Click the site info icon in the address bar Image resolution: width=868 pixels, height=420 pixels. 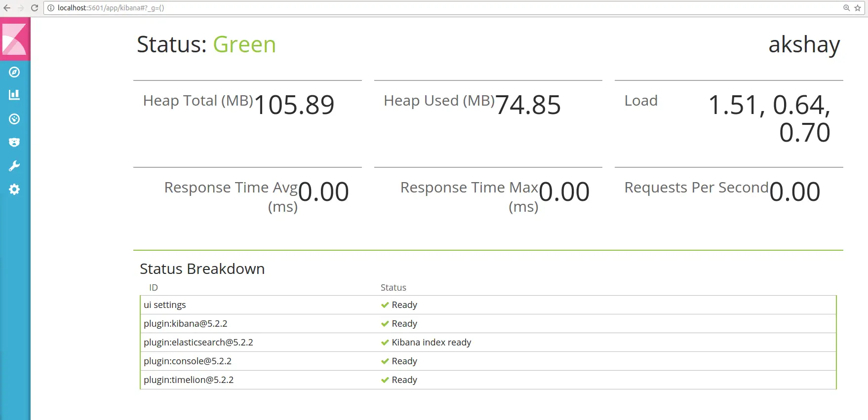pos(50,8)
